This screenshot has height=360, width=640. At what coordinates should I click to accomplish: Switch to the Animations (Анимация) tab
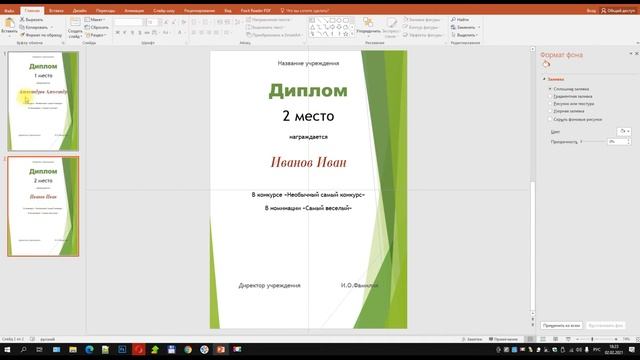coord(134,11)
